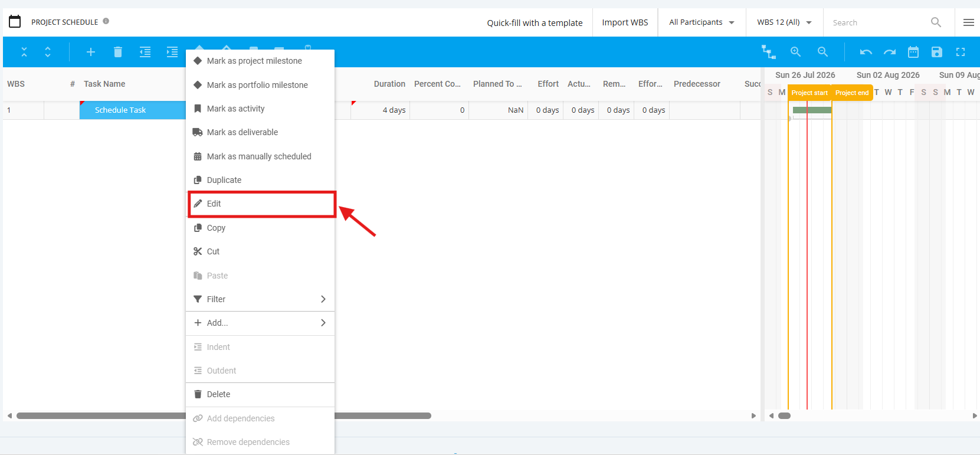The image size is (980, 455).
Task: Choose Mark as deliverable
Action: point(260,132)
